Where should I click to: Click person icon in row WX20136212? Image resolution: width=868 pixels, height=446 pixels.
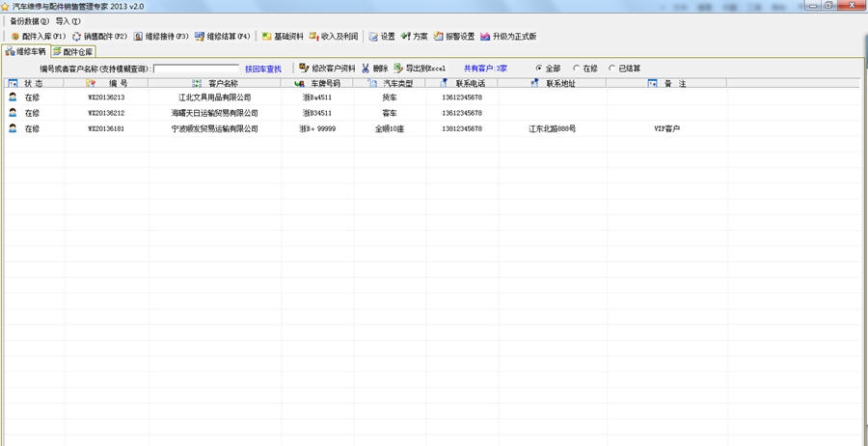[x=13, y=113]
